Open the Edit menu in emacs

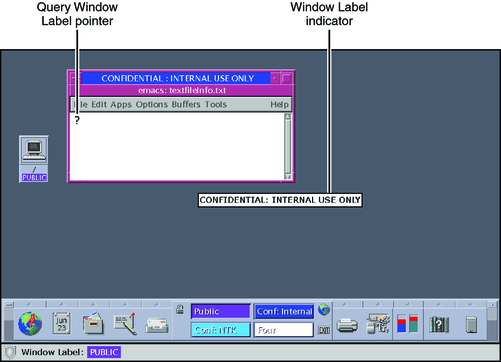99,104
